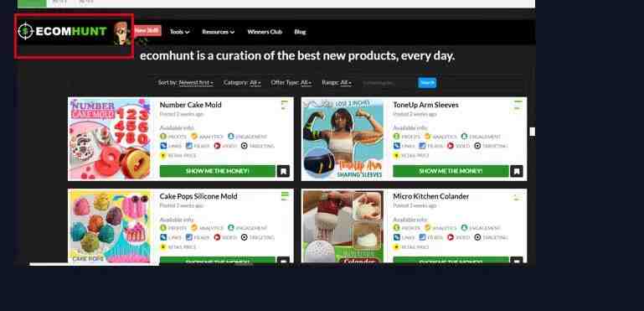View FB Ads icon on Number Cake Mold
Image resolution: width=644 pixels, height=311 pixels.
coord(189,146)
